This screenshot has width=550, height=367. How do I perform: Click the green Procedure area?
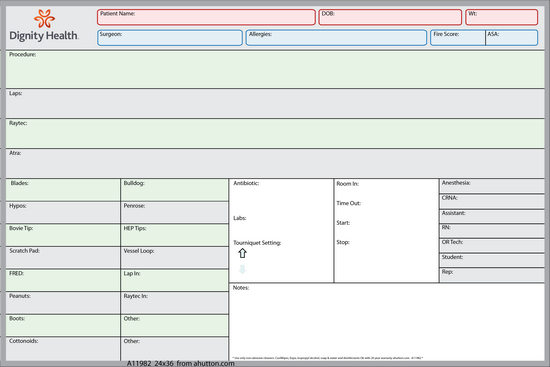click(x=275, y=69)
